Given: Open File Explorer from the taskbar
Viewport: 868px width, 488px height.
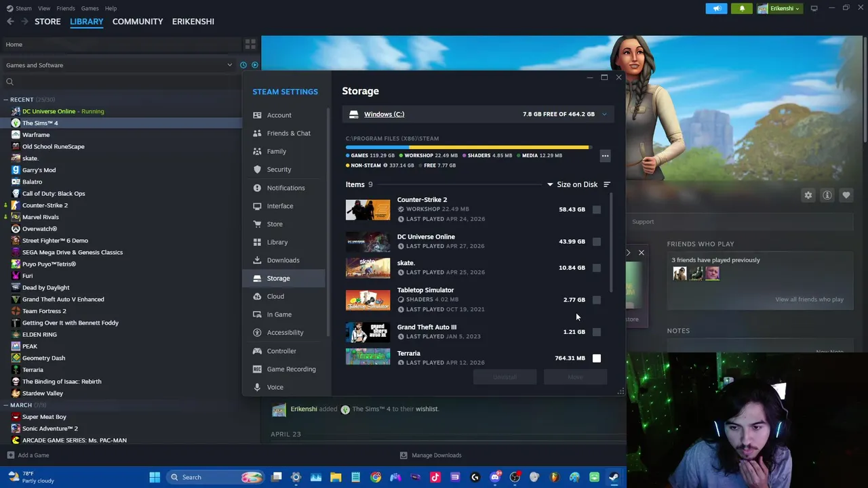Looking at the screenshot, I should 336,477.
